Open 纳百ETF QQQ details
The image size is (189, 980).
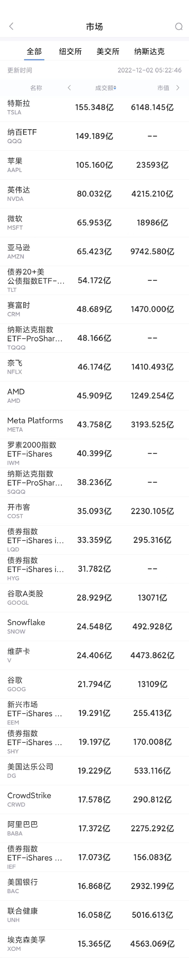94,136
